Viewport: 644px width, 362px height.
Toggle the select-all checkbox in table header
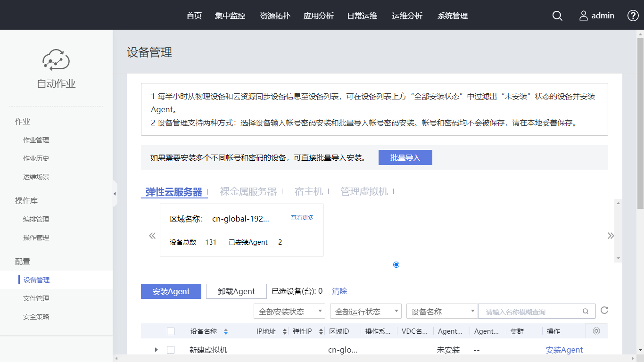point(171,331)
